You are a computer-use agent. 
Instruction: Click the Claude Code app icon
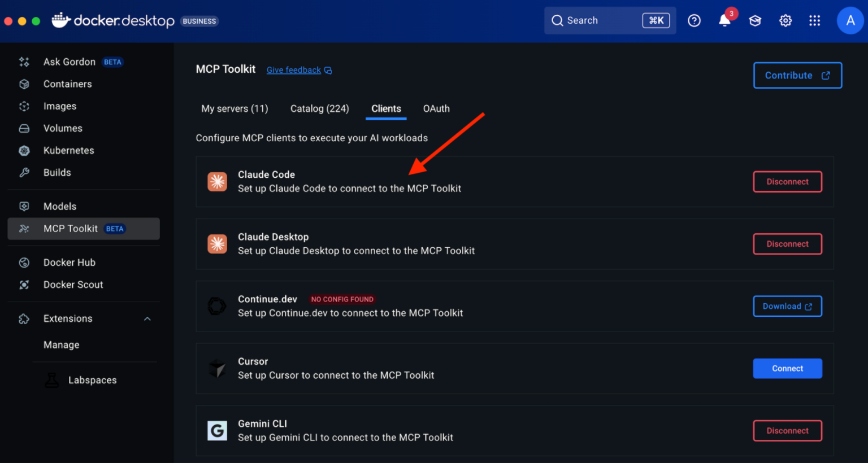click(217, 181)
